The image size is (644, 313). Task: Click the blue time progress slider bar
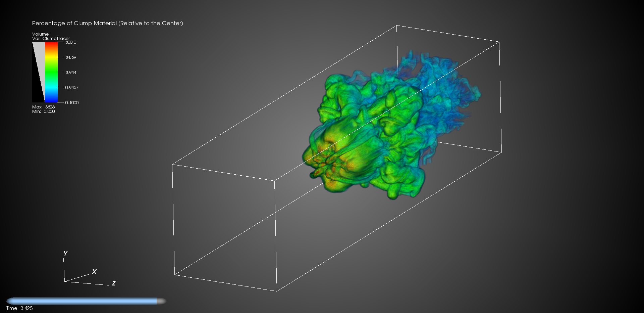82,301
